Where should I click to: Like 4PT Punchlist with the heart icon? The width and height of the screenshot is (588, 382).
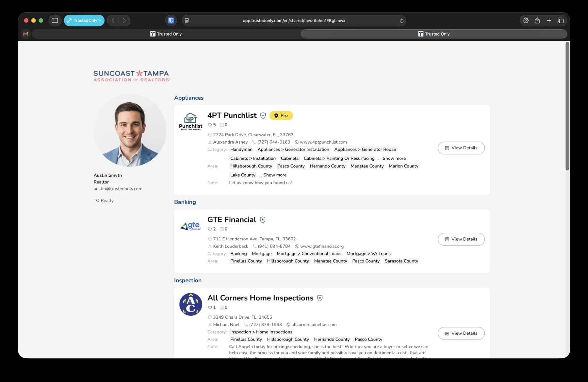pyautogui.click(x=210, y=125)
